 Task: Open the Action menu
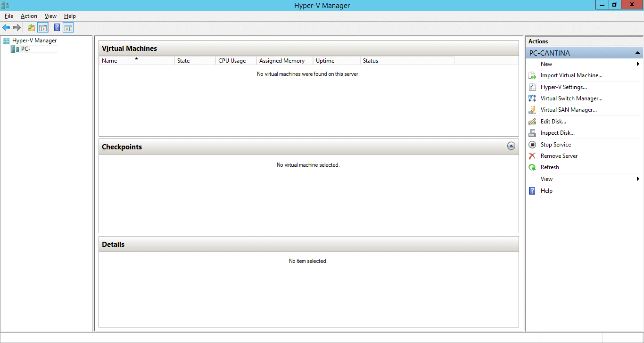tap(29, 16)
